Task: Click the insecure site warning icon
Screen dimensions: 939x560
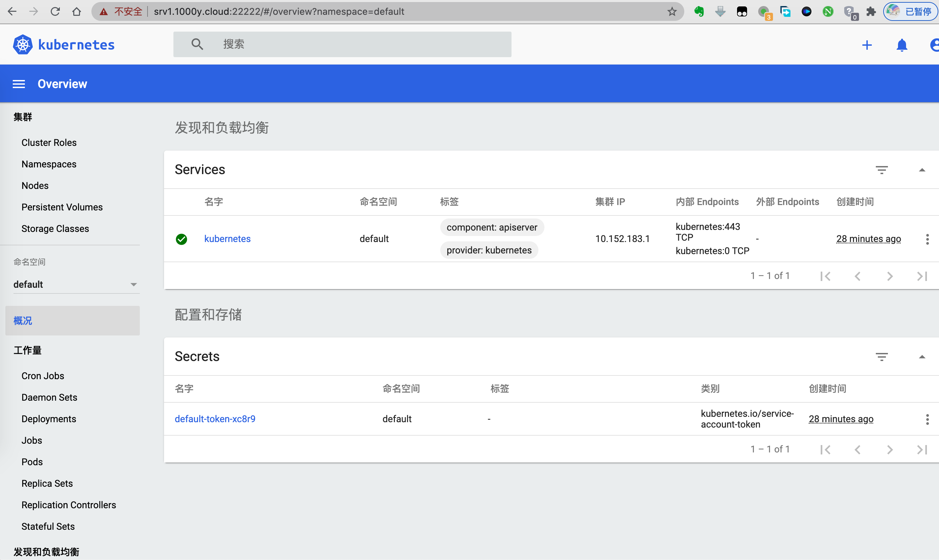Action: coord(104,11)
